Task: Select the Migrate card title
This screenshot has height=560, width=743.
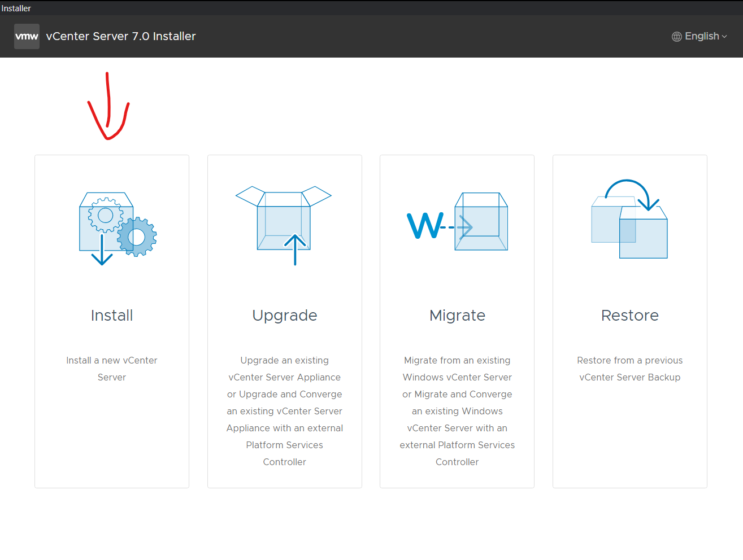Action: [457, 316]
